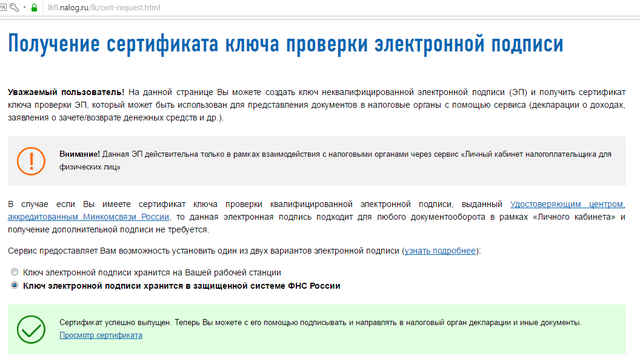The image size is (640, 362).
Task: Click the orange exclamation warning icon
Action: [x=31, y=161]
